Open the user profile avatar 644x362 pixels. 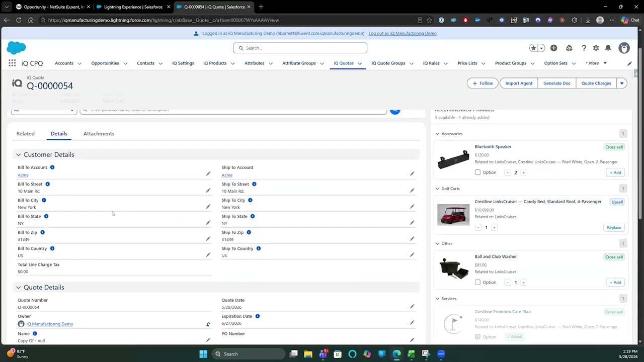point(624,48)
